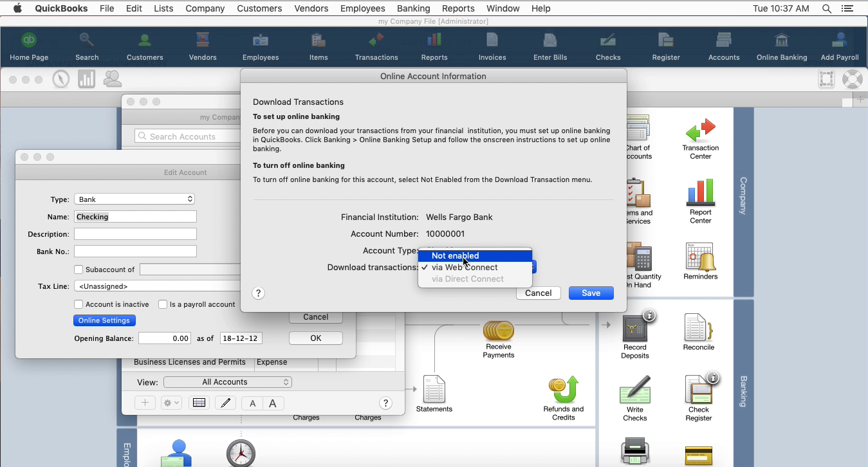The height and width of the screenshot is (467, 868).
Task: Toggle the Subaccount of checkbox
Action: 78,270
